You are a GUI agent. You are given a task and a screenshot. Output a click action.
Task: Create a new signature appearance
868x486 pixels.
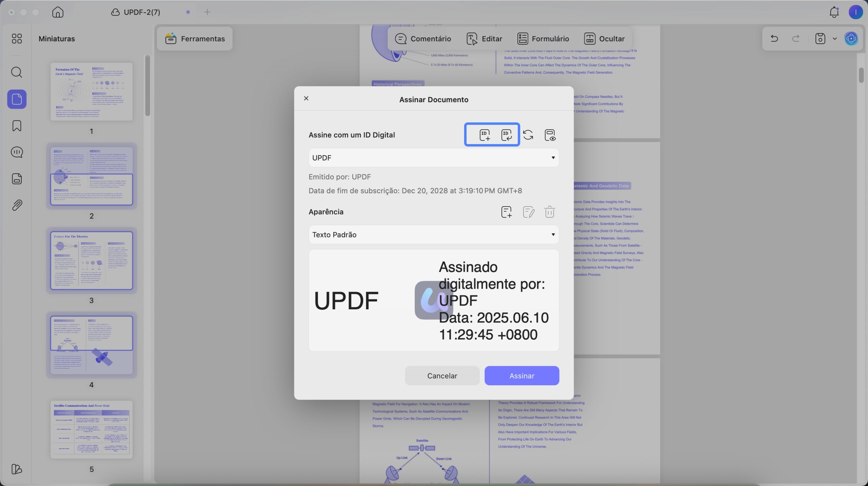[x=506, y=212]
